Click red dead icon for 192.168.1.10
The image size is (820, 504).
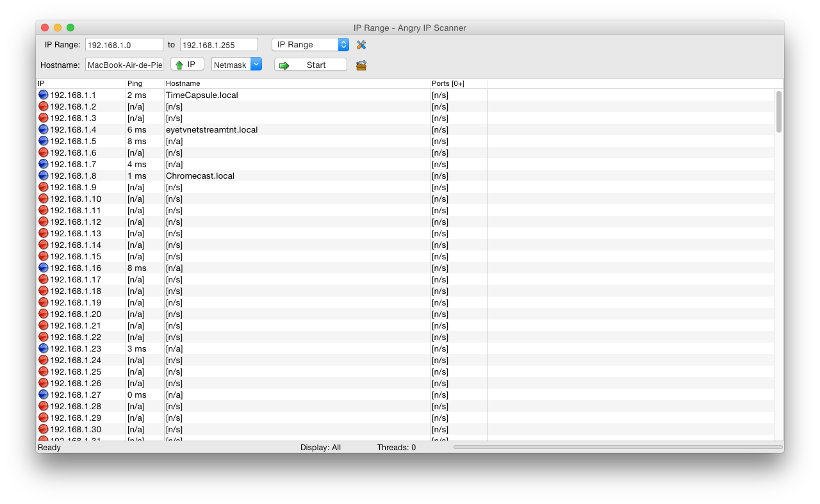coord(44,199)
